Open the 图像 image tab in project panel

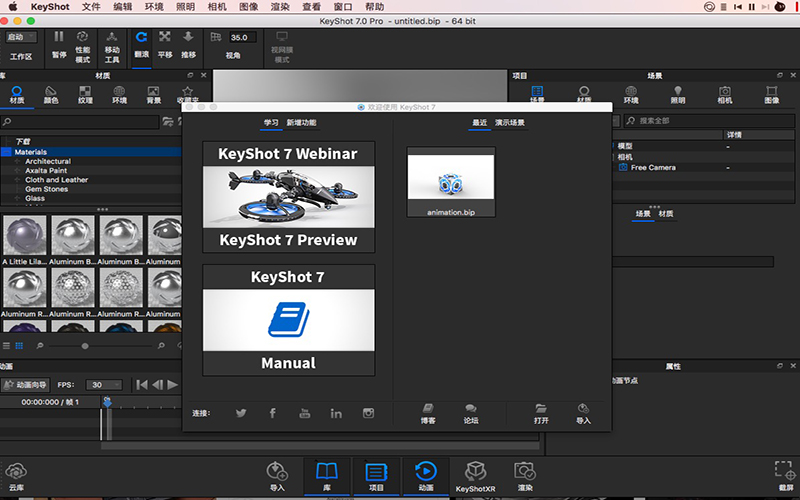(x=772, y=95)
